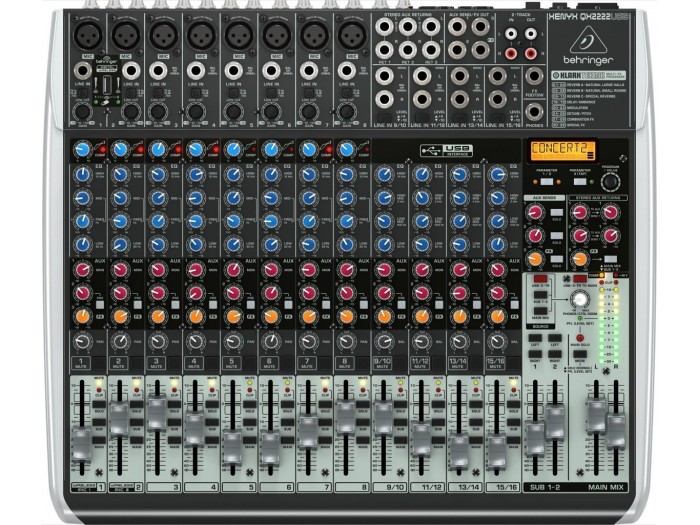Tap the PARAMETER 2 (TAP) button
The height and width of the screenshot is (525, 700).
(579, 181)
